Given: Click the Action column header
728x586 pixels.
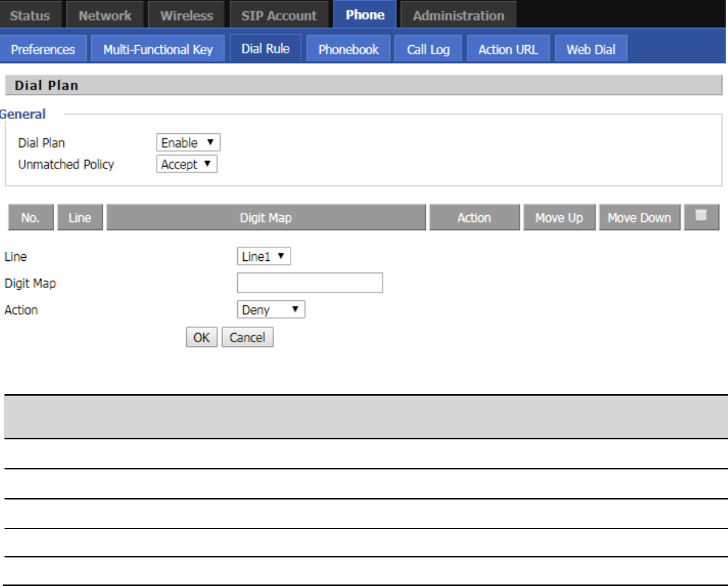Looking at the screenshot, I should tap(474, 217).
